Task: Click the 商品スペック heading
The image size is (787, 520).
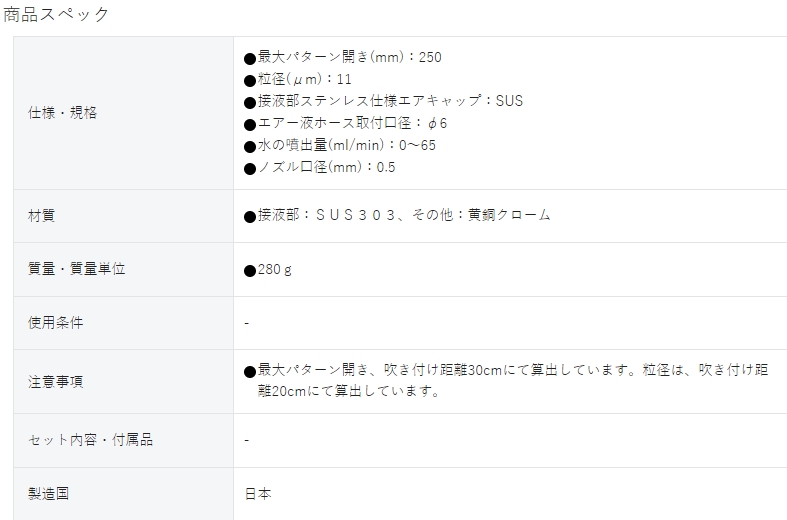Action: point(56,14)
